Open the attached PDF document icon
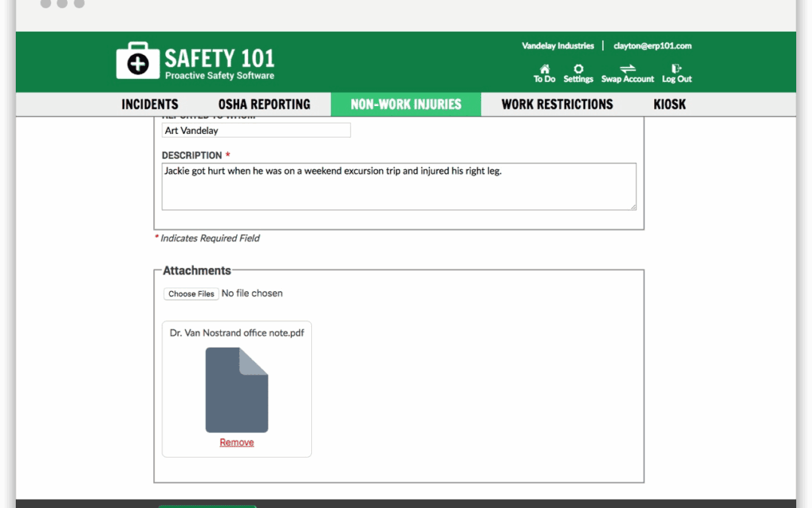This screenshot has width=812, height=508. [237, 390]
